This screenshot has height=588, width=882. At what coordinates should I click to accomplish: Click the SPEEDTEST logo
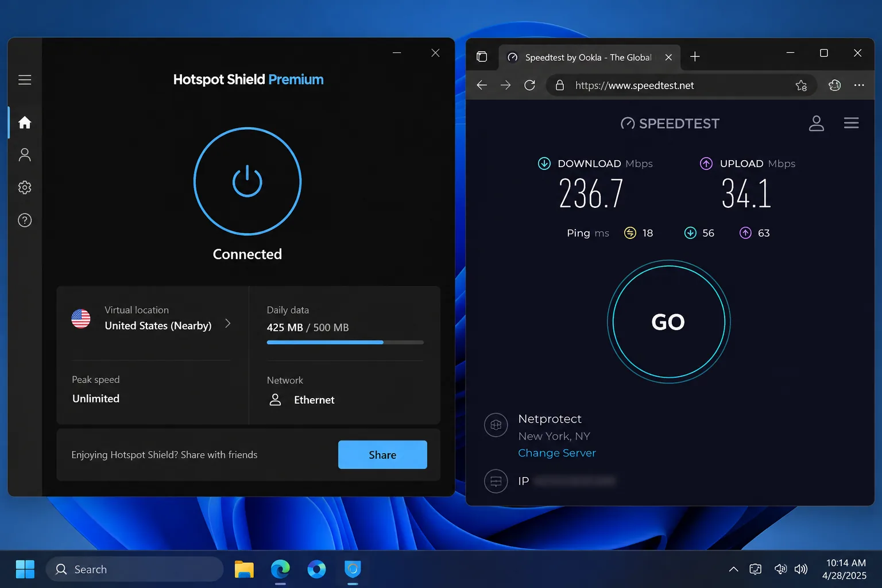click(670, 123)
